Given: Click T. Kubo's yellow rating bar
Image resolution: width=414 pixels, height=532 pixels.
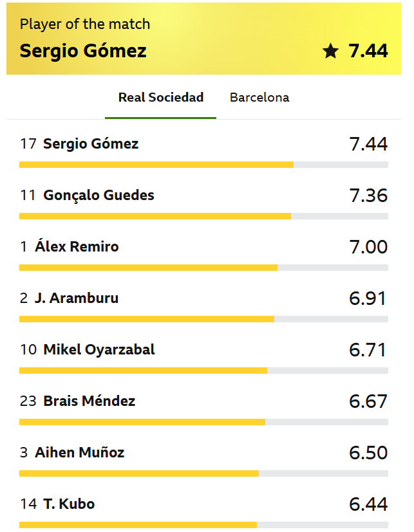Looking at the screenshot, I should pos(138,525).
